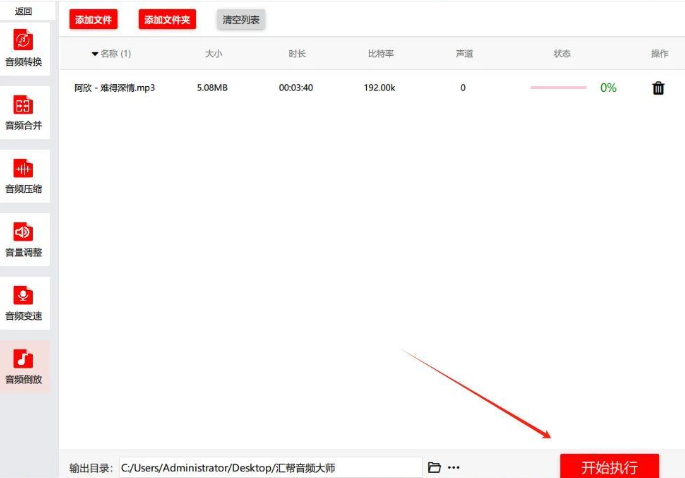The image size is (685, 478).
Task: Click the 192.00k bitrate value
Action: [x=379, y=88]
